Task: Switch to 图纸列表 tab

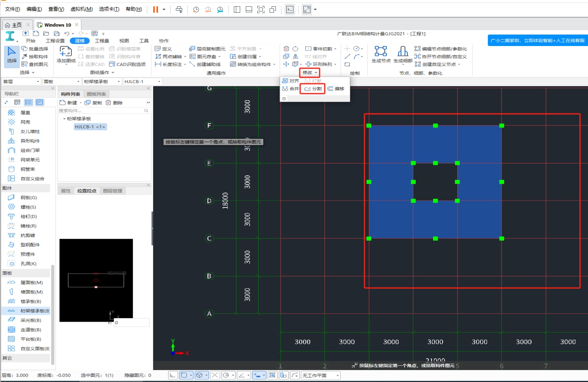Action: [x=96, y=94]
